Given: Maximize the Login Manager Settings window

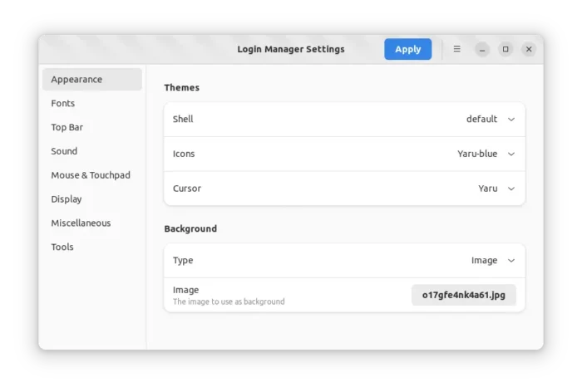Looking at the screenshot, I should [x=506, y=49].
